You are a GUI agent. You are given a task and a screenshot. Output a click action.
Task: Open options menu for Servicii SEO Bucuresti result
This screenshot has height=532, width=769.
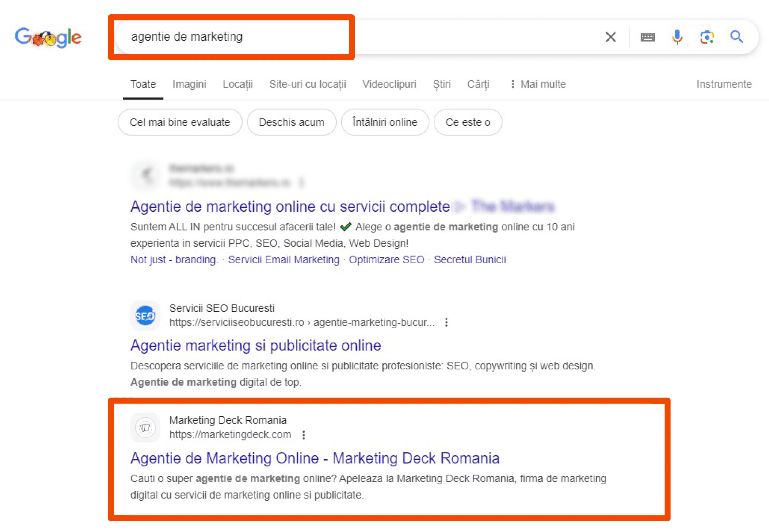(x=446, y=322)
